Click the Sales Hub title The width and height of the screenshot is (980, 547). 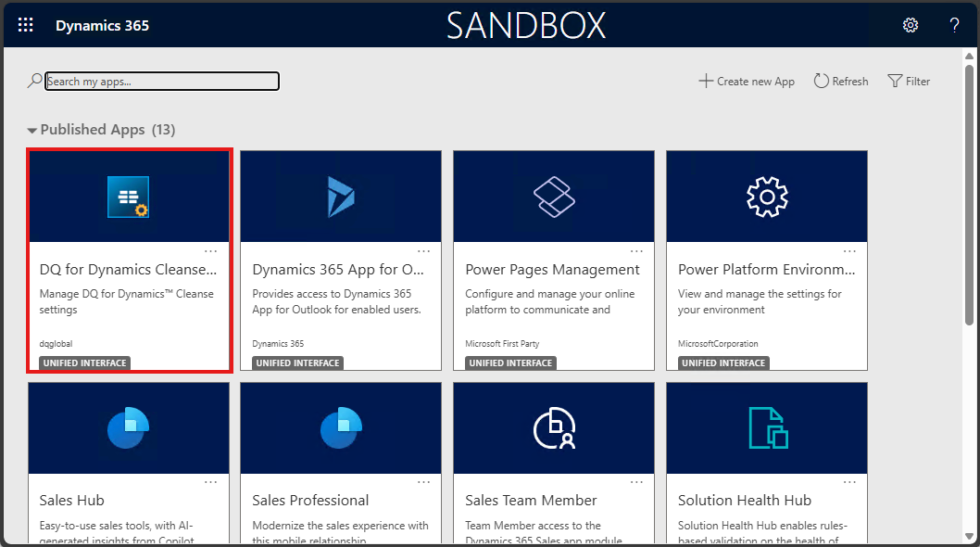72,501
